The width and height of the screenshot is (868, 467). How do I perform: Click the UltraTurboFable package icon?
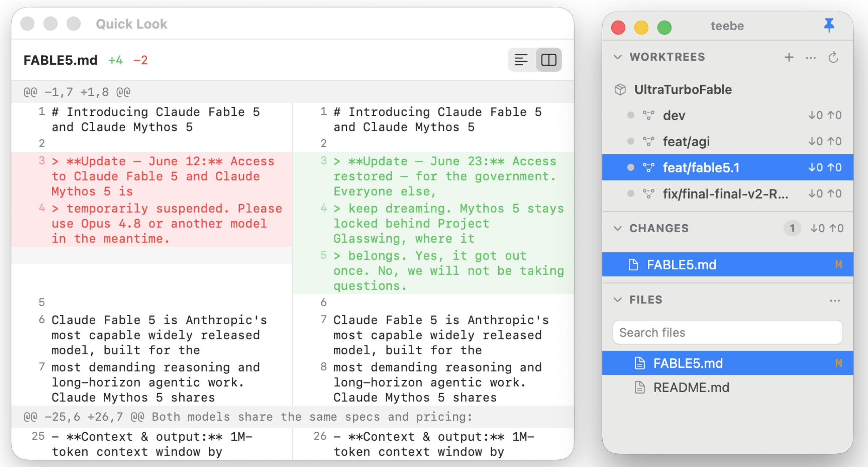pos(620,90)
